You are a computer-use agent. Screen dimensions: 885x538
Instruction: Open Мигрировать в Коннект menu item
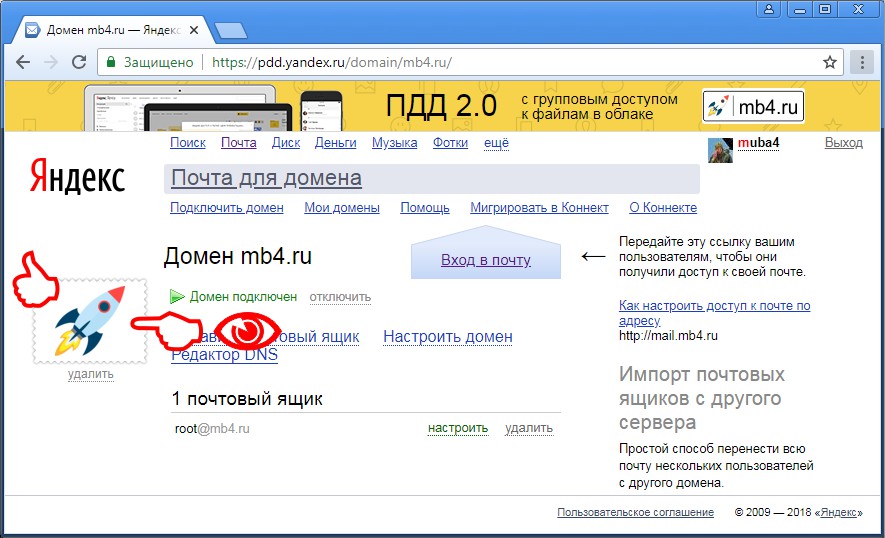click(540, 208)
